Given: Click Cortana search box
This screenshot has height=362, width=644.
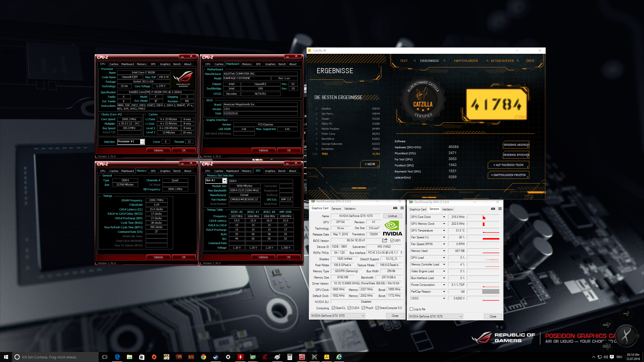Looking at the screenshot, I should coord(55,357).
